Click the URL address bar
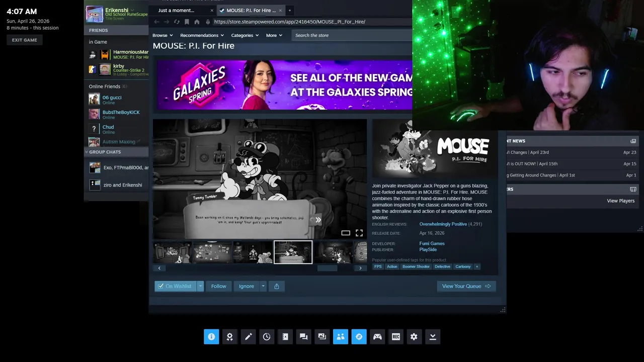Screen dimensions: 644x362 pyautogui.click(x=312, y=22)
